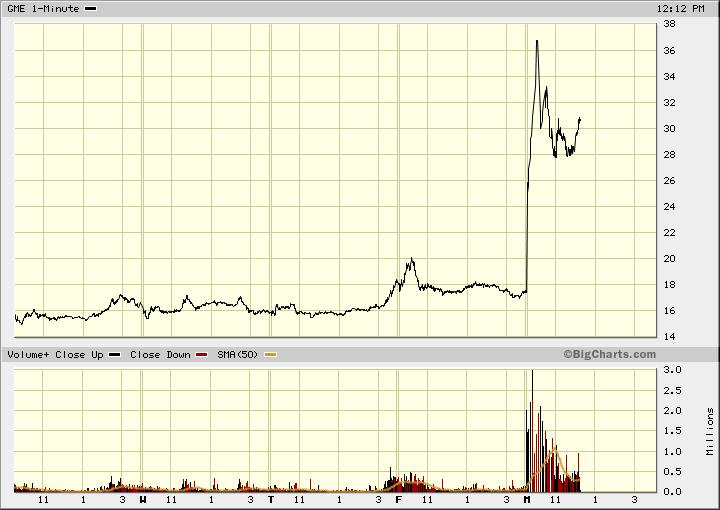The width and height of the screenshot is (720, 510).
Task: Click the 2.5 volume axis label
Action: [672, 391]
